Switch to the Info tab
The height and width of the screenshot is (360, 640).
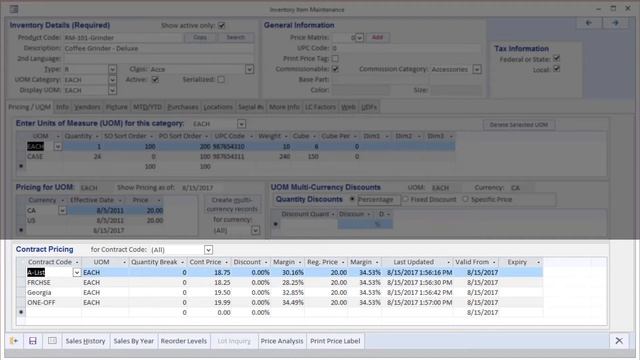[62, 107]
